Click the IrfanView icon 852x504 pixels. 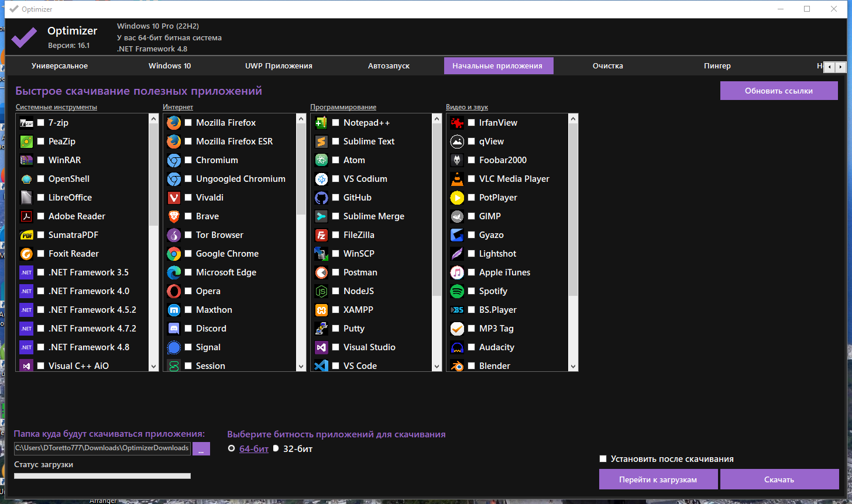click(457, 123)
